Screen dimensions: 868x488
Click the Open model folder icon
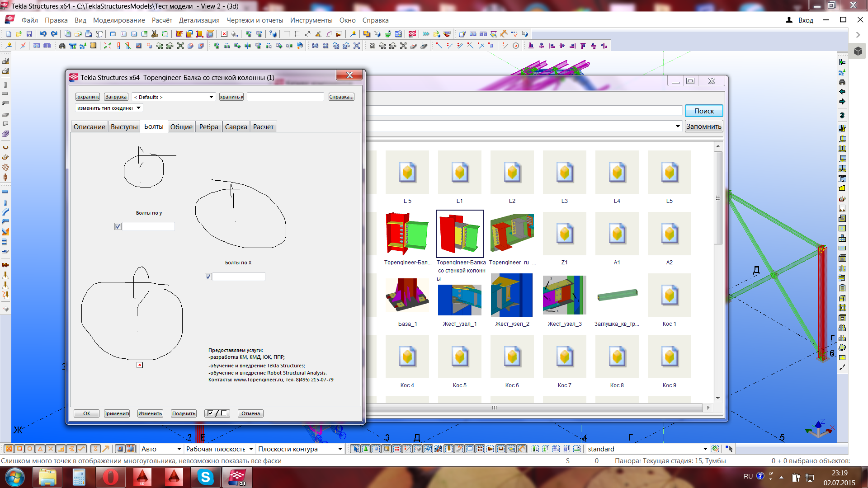[x=19, y=34]
